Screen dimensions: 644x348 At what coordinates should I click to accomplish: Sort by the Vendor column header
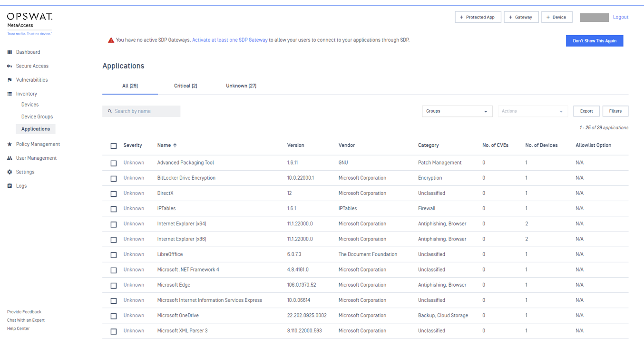[x=347, y=145]
